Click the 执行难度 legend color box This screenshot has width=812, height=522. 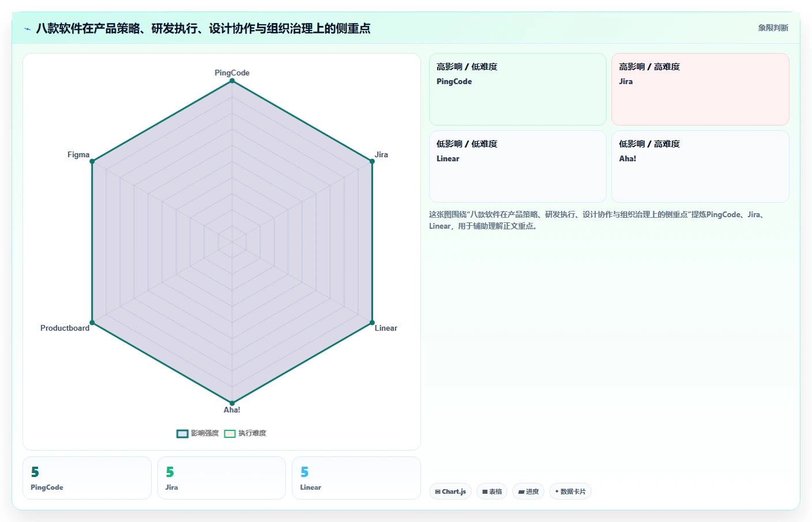(230, 434)
